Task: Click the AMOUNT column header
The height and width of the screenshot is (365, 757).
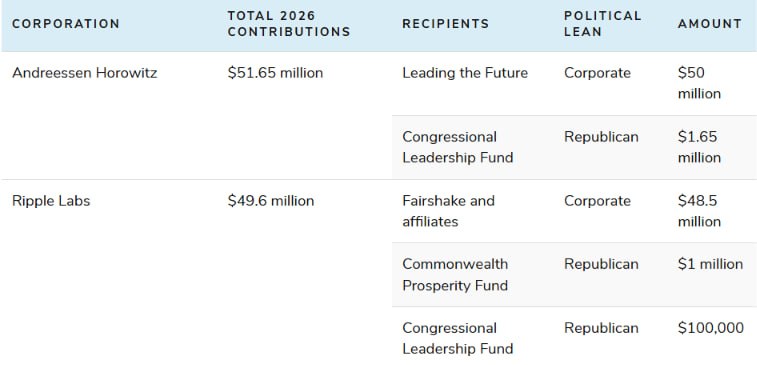Action: 710,24
